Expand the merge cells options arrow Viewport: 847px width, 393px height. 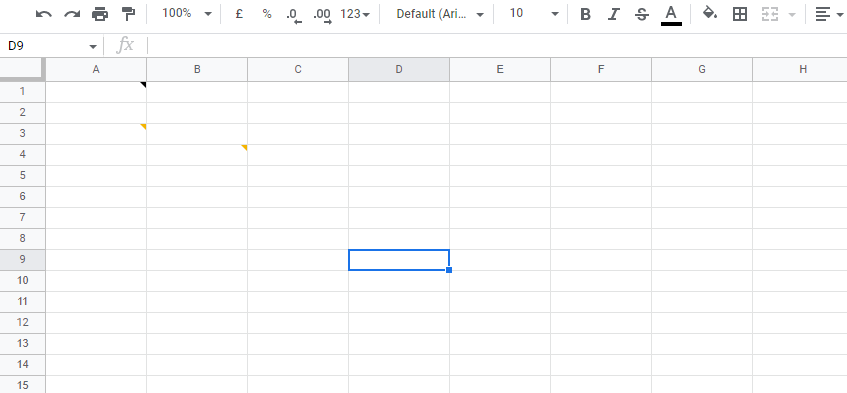(792, 15)
